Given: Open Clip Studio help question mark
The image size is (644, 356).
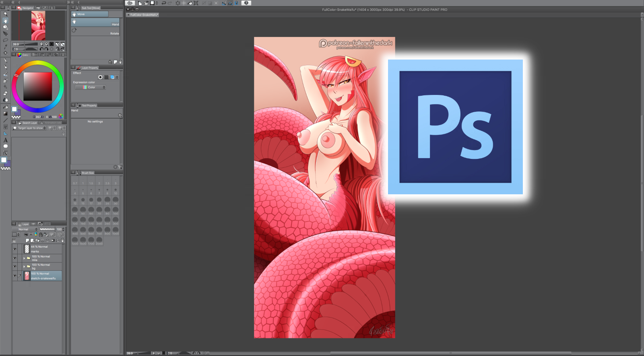Looking at the screenshot, I should coord(246,3).
